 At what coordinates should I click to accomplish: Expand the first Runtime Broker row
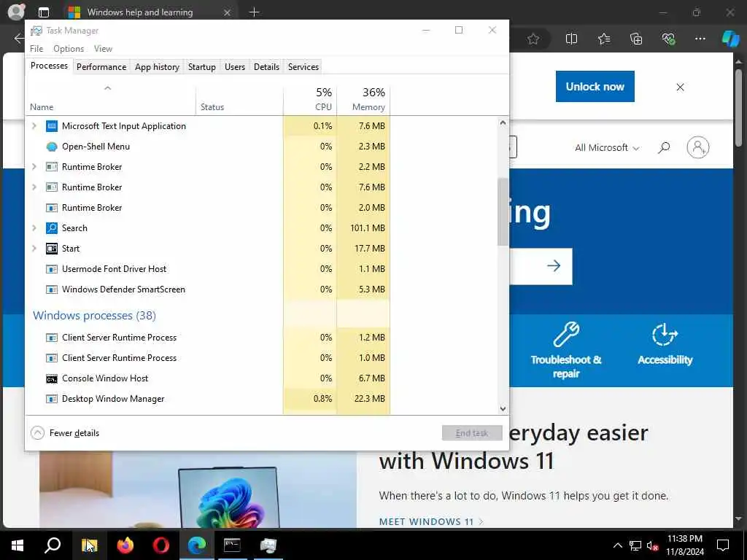[x=34, y=167]
